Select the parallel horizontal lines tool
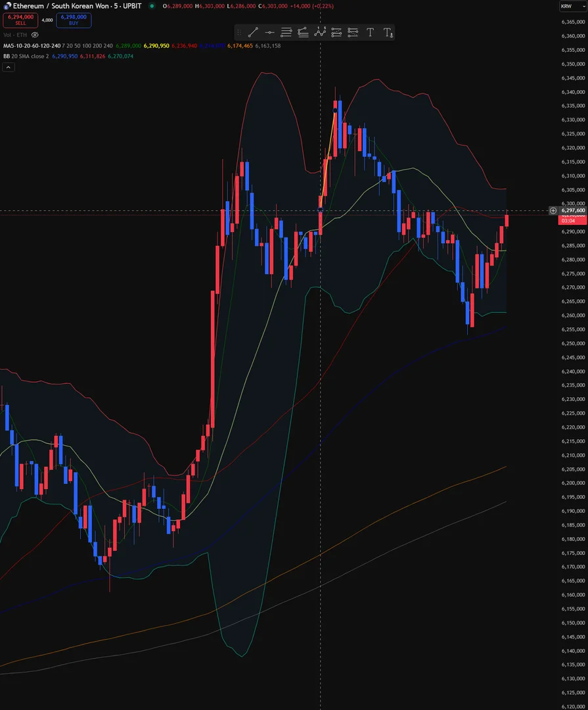The height and width of the screenshot is (710, 588). [286, 33]
